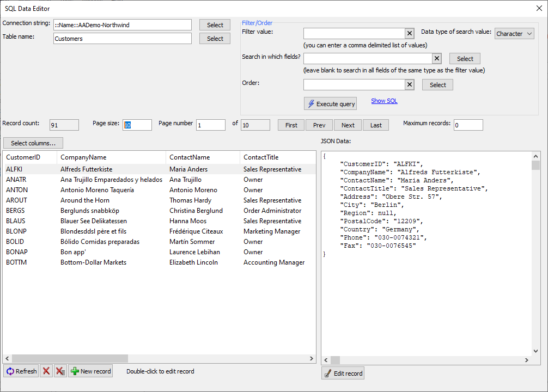Screen dimensions: 548x392
Task: Click the CompanyName column header
Action: 111,157
